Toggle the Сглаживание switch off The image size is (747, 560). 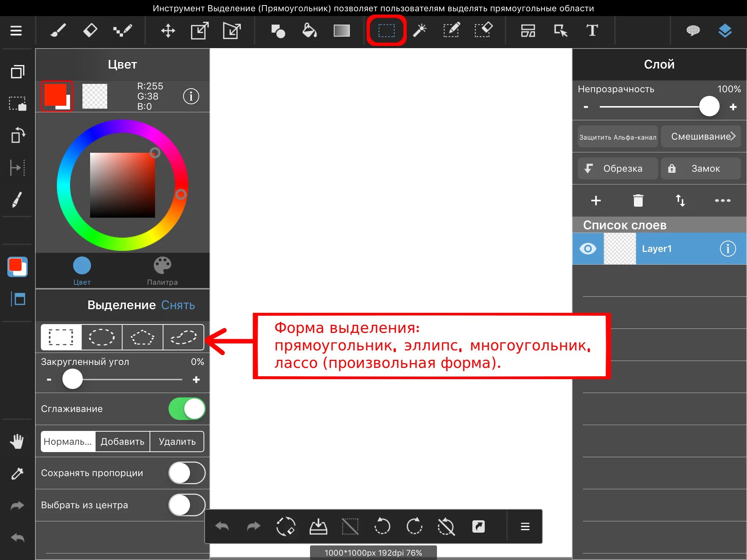point(187,409)
